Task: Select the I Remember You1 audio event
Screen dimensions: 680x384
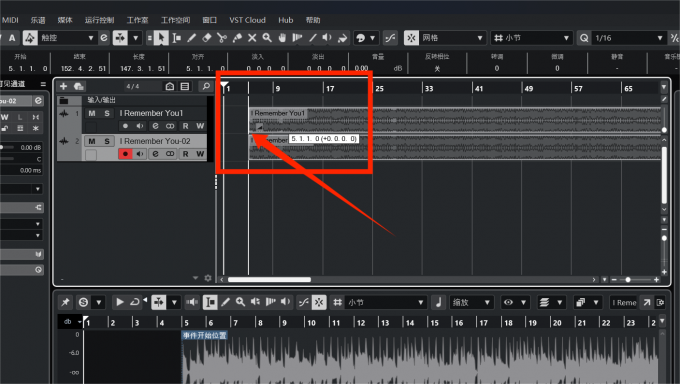Action: pos(455,120)
